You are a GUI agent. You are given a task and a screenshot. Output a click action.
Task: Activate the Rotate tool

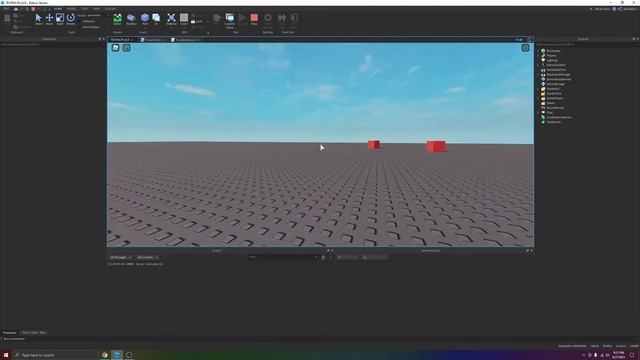[71, 19]
